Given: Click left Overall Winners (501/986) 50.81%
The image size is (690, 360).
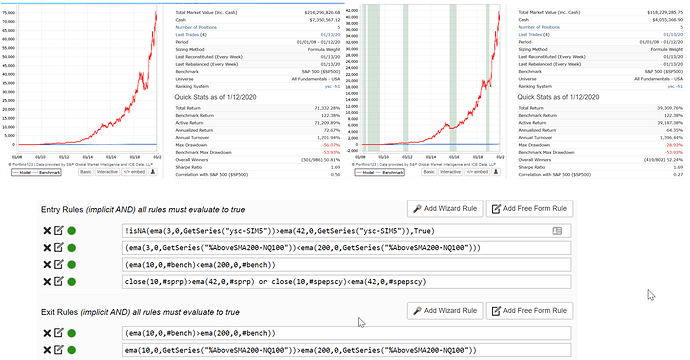Looking at the screenshot, I should [321, 160].
